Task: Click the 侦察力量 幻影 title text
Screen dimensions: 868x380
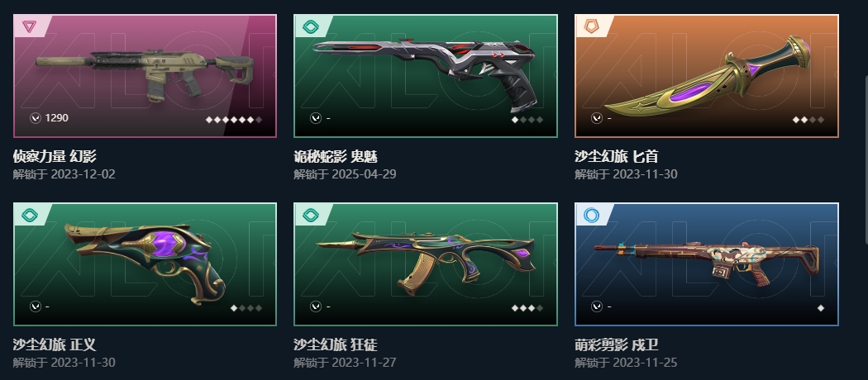Action: pyautogui.click(x=55, y=156)
